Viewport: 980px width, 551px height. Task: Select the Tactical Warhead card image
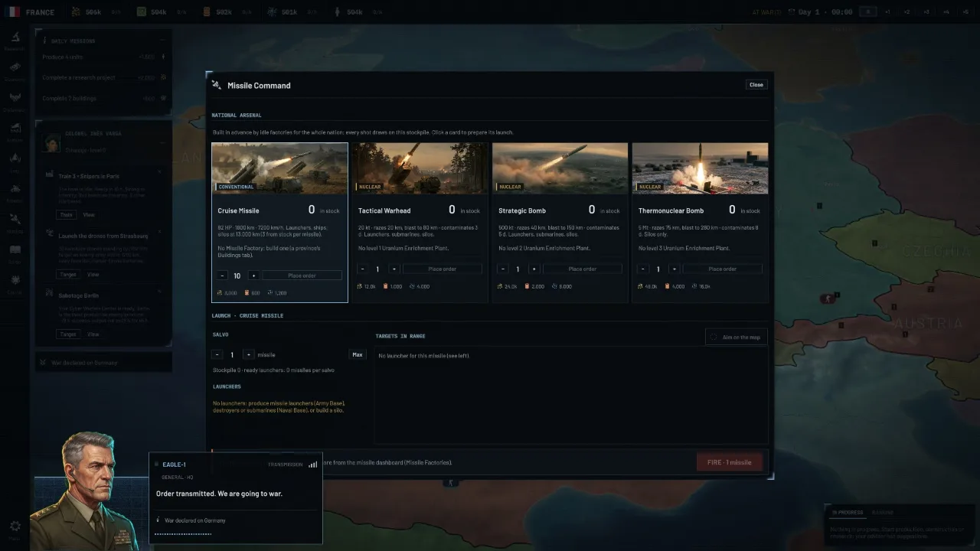tap(420, 168)
